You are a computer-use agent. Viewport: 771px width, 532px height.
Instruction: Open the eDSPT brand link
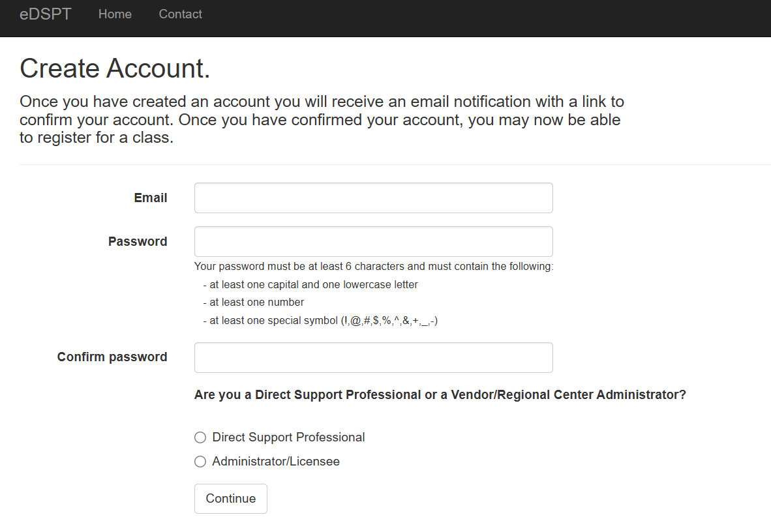[45, 14]
